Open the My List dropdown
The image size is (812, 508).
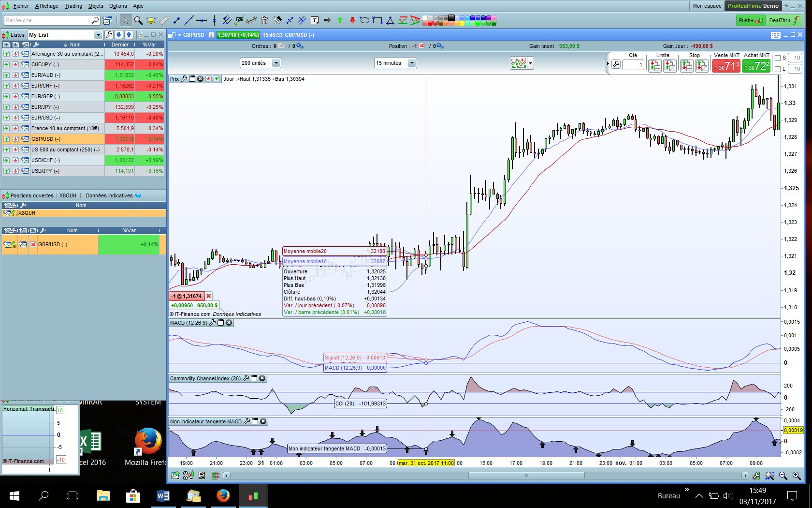point(98,35)
